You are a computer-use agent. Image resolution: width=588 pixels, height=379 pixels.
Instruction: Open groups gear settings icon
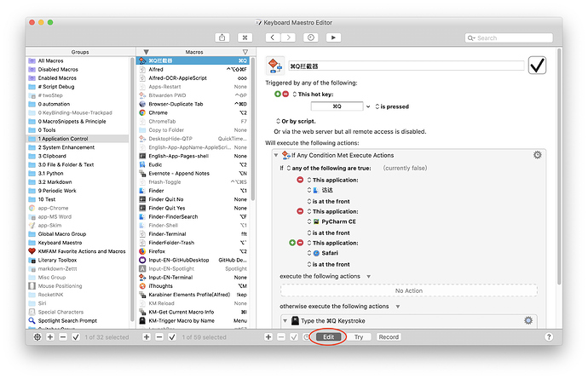point(37,337)
